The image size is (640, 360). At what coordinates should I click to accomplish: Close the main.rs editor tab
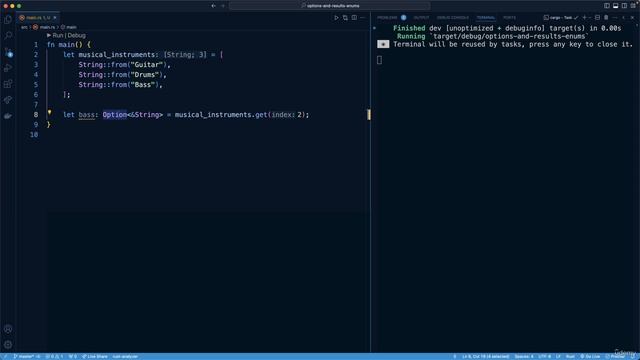55,18
